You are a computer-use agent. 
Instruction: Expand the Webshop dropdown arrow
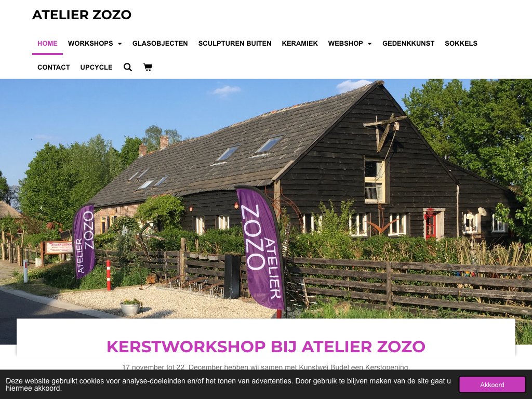tap(370, 44)
